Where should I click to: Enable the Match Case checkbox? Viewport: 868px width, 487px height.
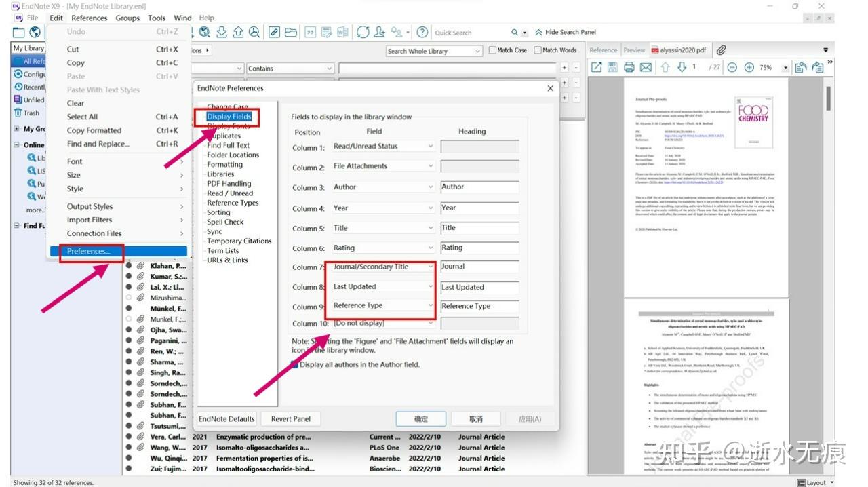coord(493,50)
